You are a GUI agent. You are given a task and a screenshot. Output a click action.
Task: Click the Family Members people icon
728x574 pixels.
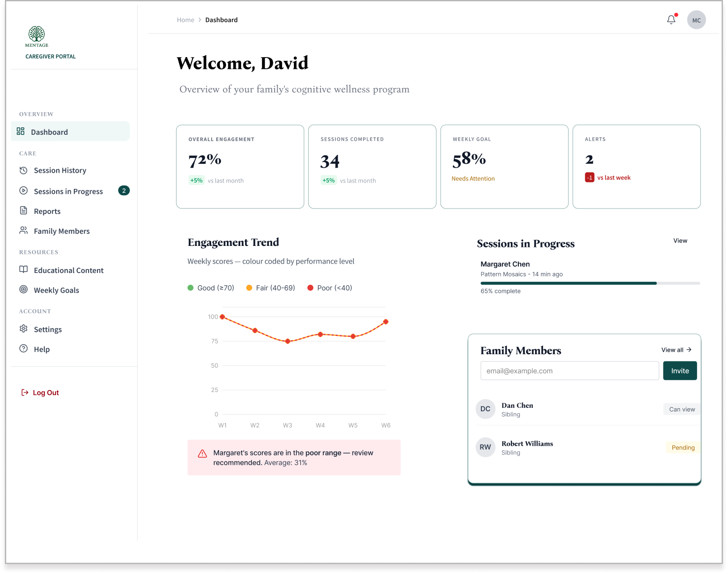[x=23, y=230]
